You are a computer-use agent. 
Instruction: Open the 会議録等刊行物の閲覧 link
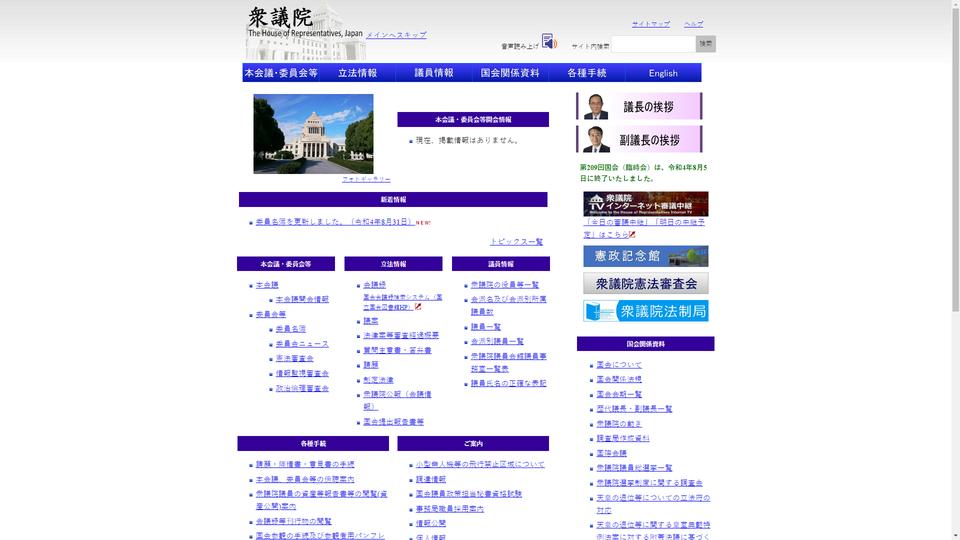click(294, 522)
